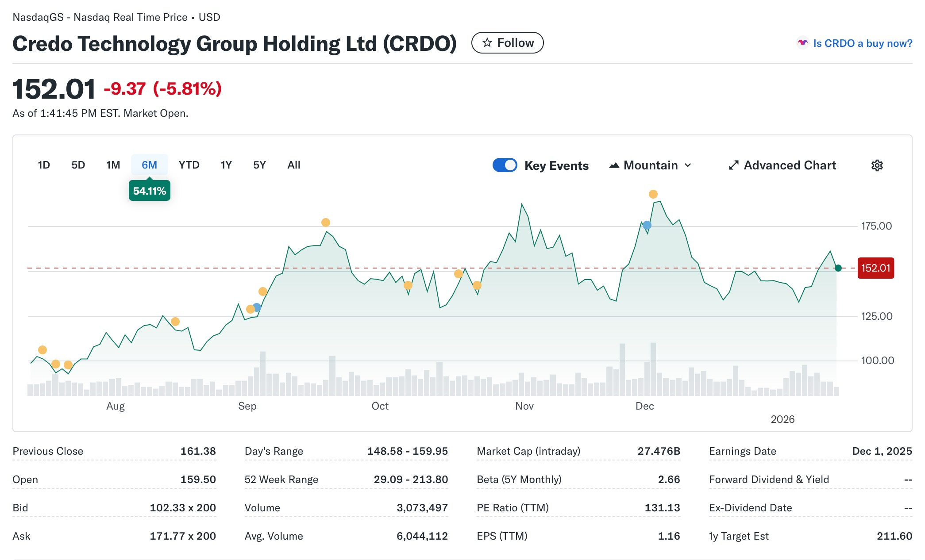The width and height of the screenshot is (925, 560).
Task: Enable the 1Y chart range
Action: pos(226,165)
